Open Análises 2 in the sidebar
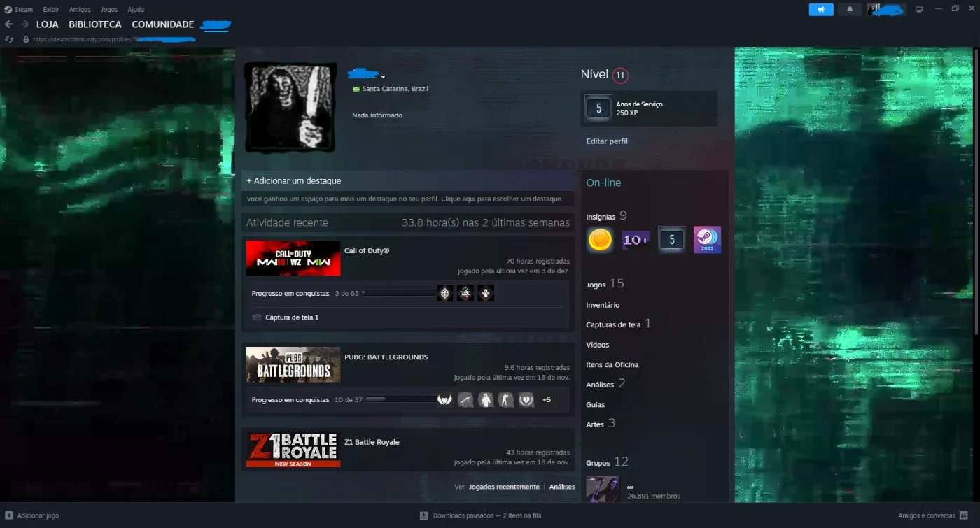980x528 pixels. pyautogui.click(x=605, y=384)
